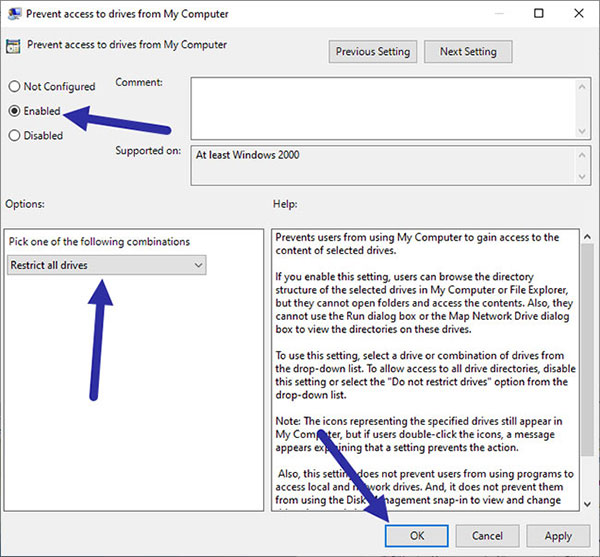Click the Supported on scroll up arrow
Image resolution: width=600 pixels, height=557 pixels.
click(582, 155)
